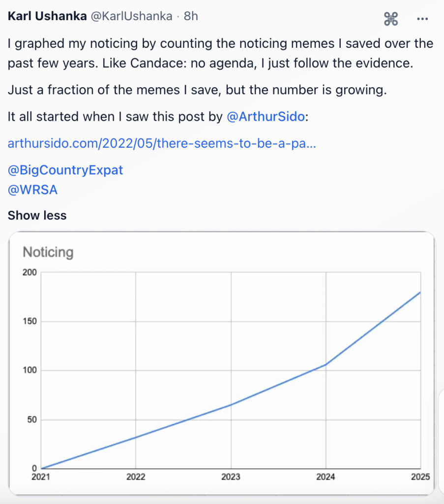Click the Noticing chart title
Image resolution: width=444 pixels, height=504 pixels.
pos(48,252)
